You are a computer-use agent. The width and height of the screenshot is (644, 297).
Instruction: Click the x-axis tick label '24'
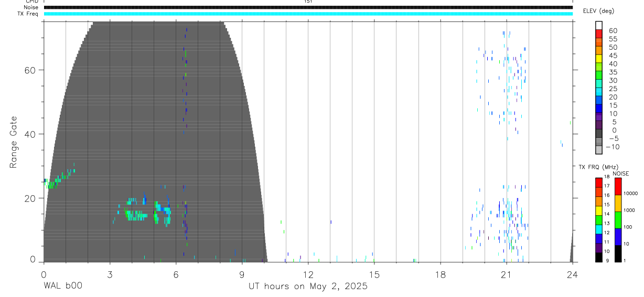(572, 274)
